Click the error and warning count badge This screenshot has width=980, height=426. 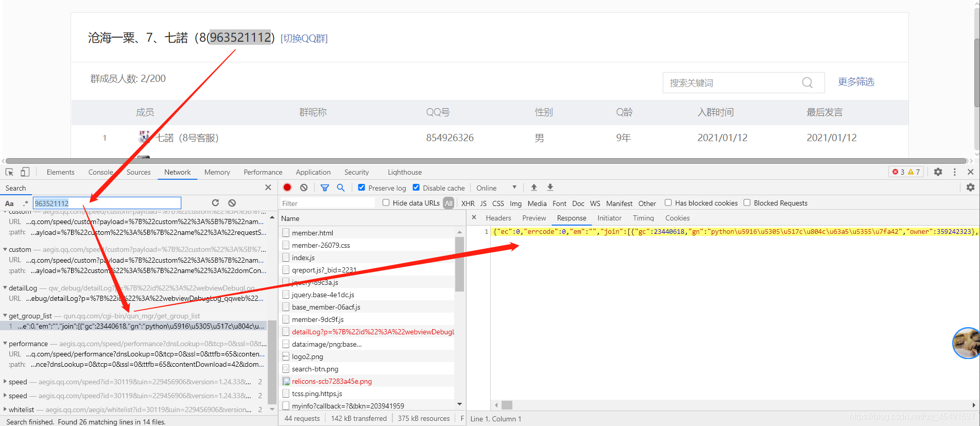tap(906, 172)
